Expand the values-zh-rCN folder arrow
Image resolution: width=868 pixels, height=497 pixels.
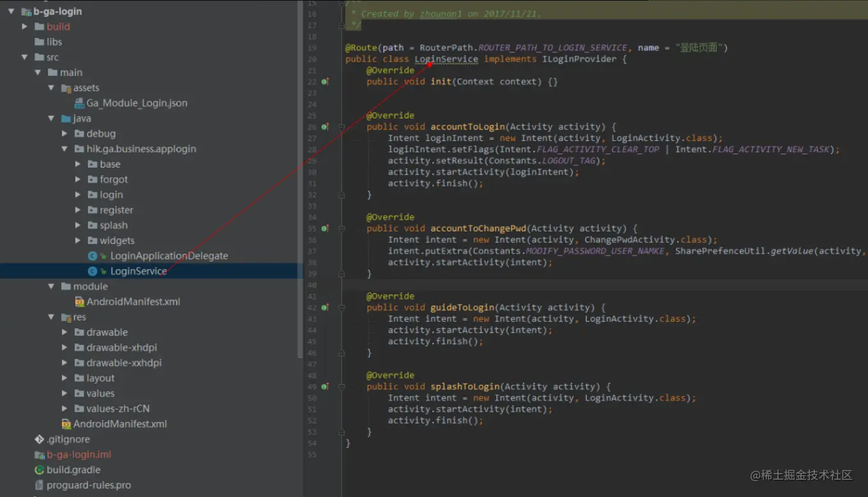(64, 409)
